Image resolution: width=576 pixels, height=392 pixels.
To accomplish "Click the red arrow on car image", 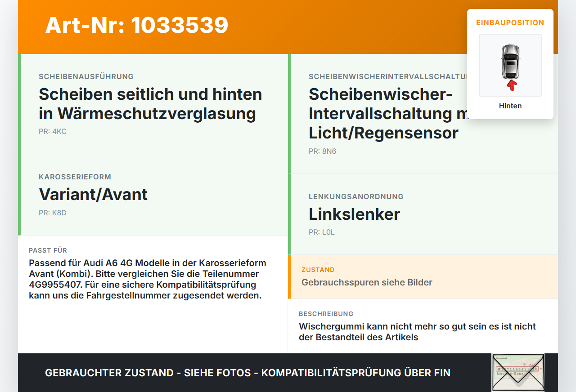I will point(511,85).
